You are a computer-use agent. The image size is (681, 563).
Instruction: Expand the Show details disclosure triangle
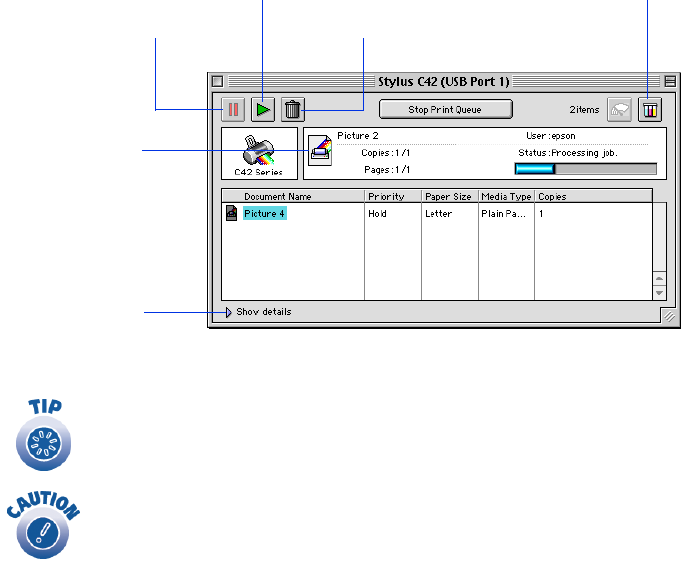click(x=229, y=312)
